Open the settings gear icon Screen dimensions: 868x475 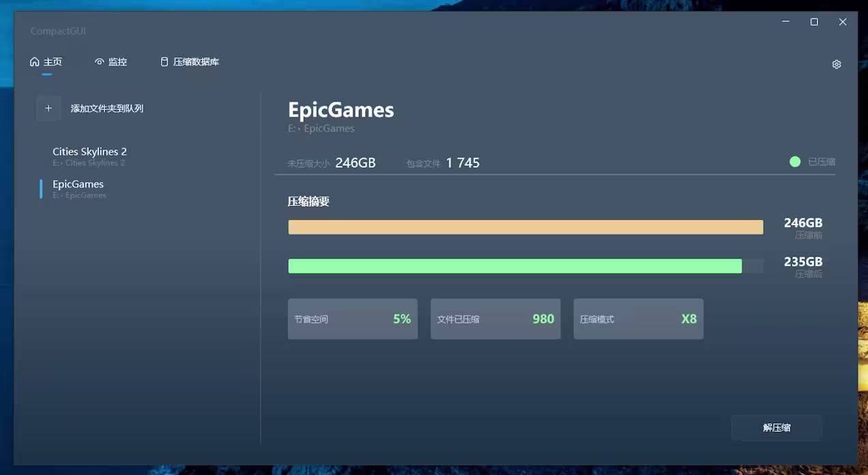click(837, 64)
